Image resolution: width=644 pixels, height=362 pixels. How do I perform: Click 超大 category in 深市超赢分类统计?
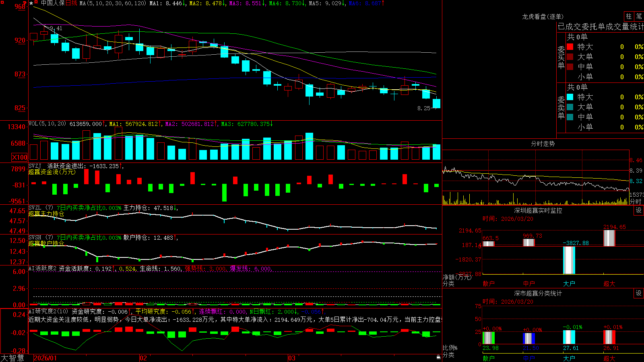(609, 358)
